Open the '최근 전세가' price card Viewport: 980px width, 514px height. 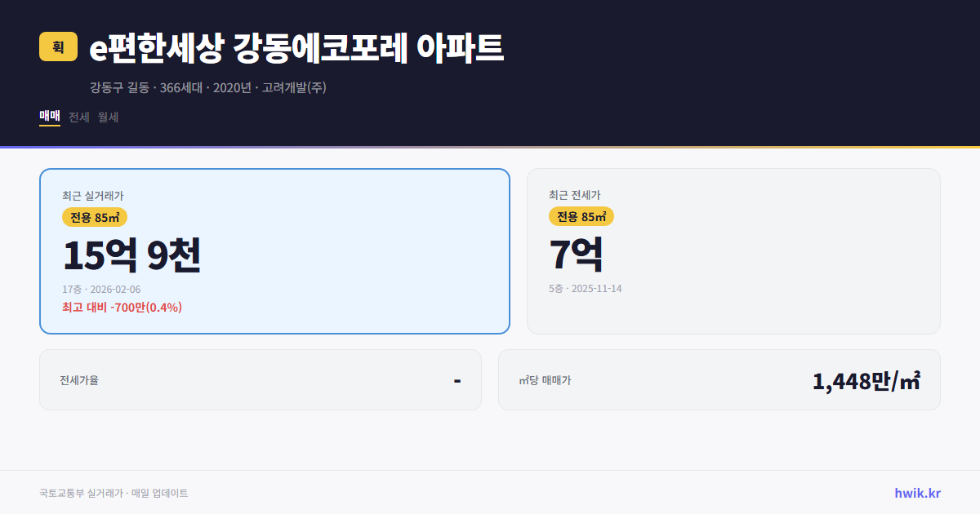click(x=733, y=250)
